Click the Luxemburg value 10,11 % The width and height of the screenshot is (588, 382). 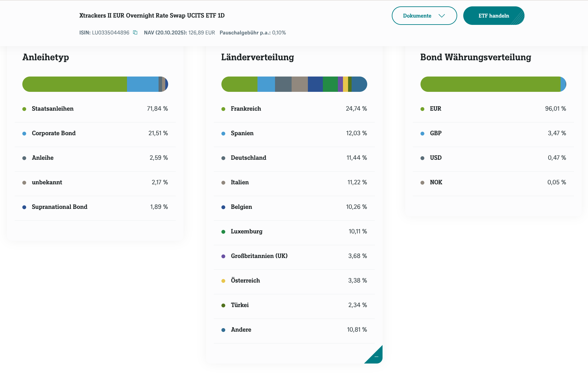358,231
